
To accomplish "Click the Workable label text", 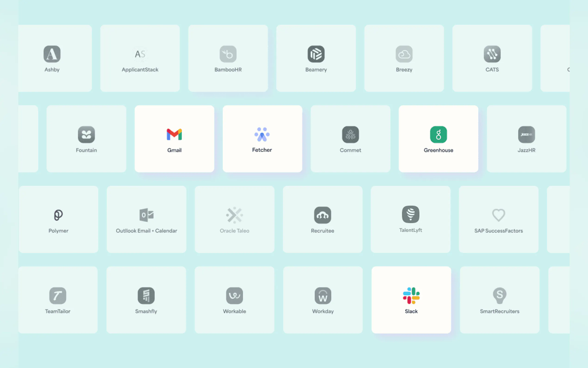I will (234, 311).
